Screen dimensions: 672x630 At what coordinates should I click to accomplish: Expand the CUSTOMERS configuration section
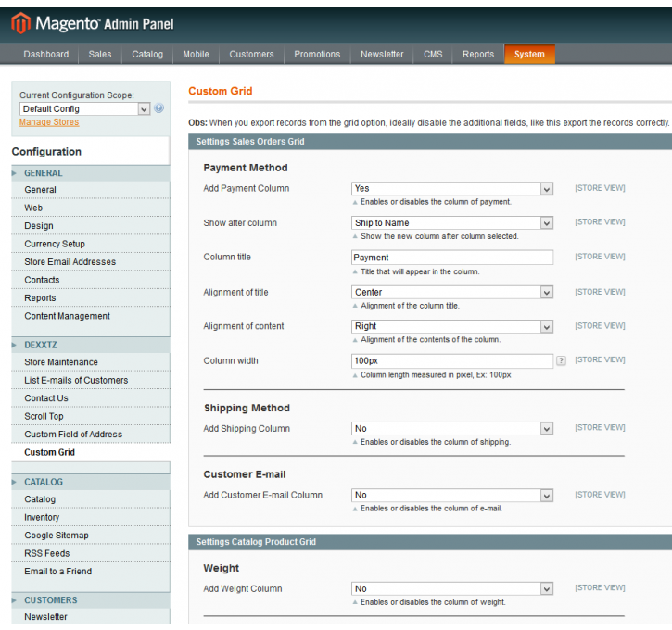click(x=91, y=600)
